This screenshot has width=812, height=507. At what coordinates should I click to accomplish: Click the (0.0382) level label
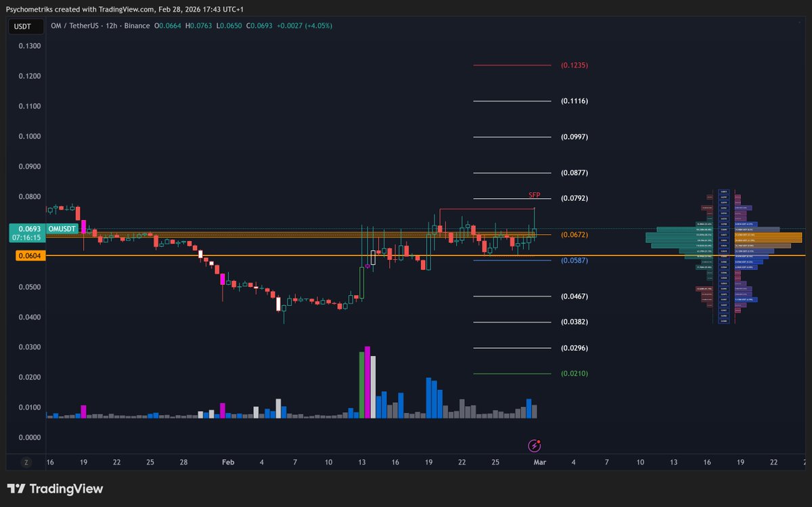[574, 322]
